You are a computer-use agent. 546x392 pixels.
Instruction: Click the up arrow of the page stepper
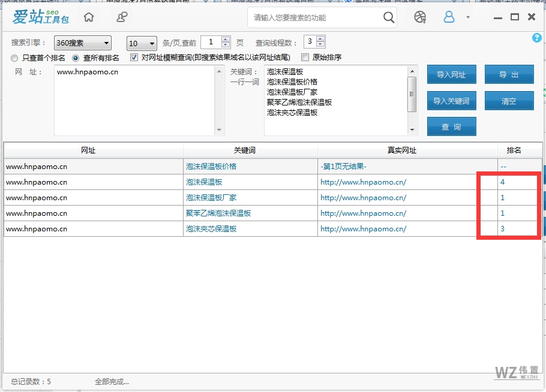pyautogui.click(x=227, y=38)
